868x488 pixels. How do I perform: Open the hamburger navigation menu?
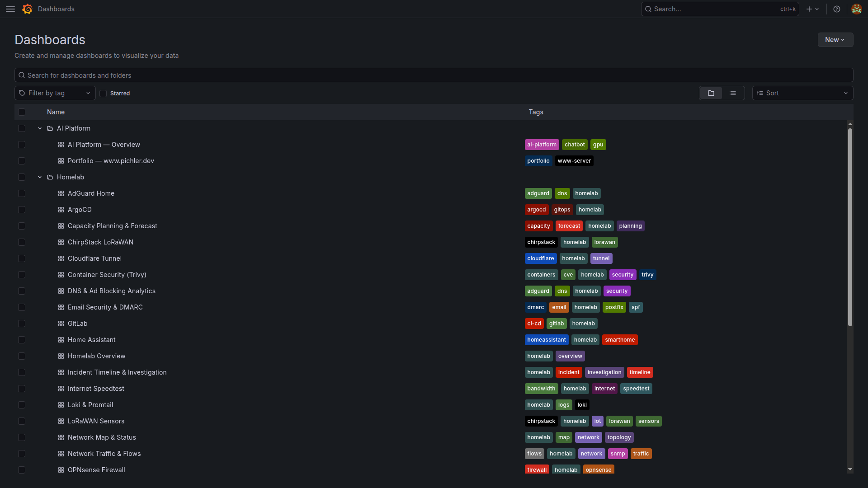coord(10,9)
